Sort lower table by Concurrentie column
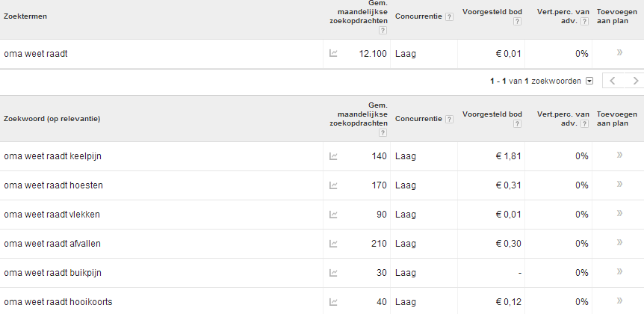This screenshot has width=644, height=314. click(x=418, y=119)
